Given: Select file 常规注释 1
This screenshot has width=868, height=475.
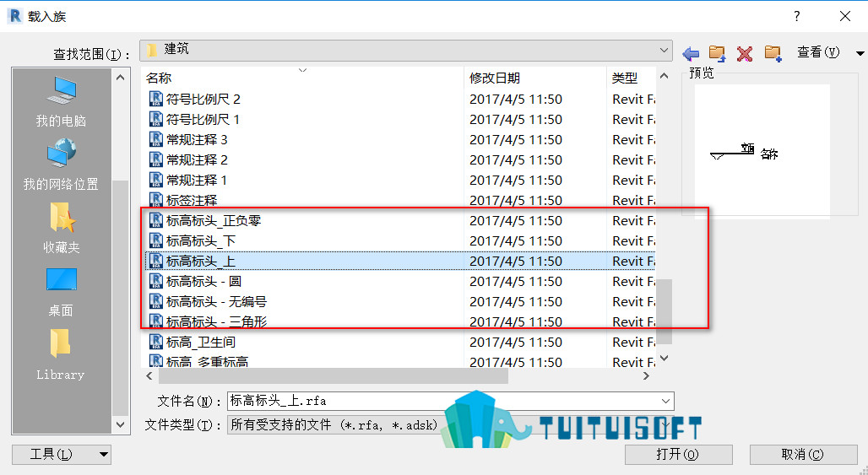Looking at the screenshot, I should click(x=197, y=181).
